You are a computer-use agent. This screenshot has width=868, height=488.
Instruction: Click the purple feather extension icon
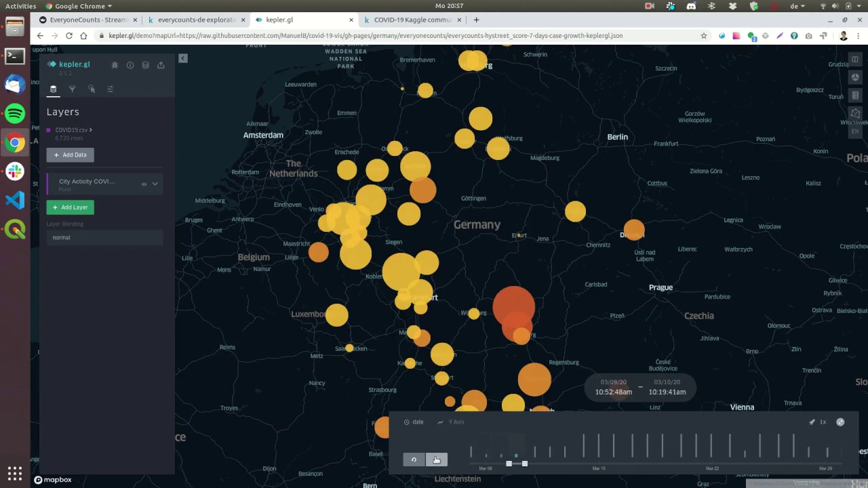pos(780,36)
